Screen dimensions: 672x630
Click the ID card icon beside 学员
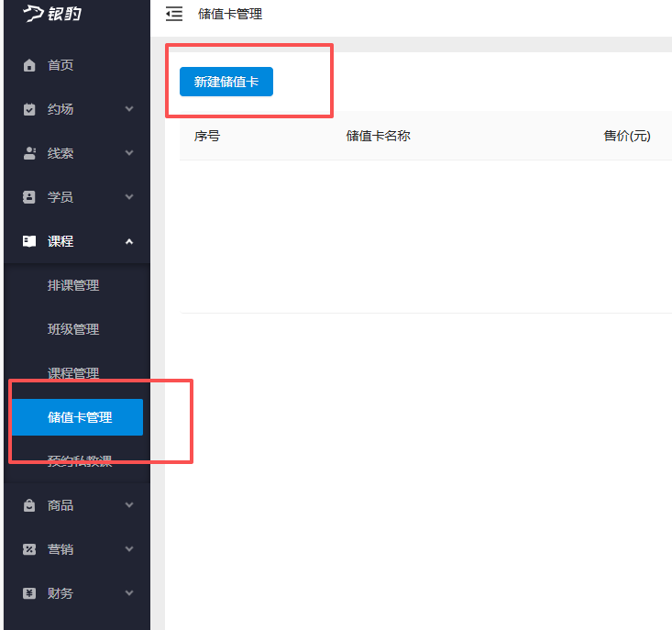(x=29, y=197)
